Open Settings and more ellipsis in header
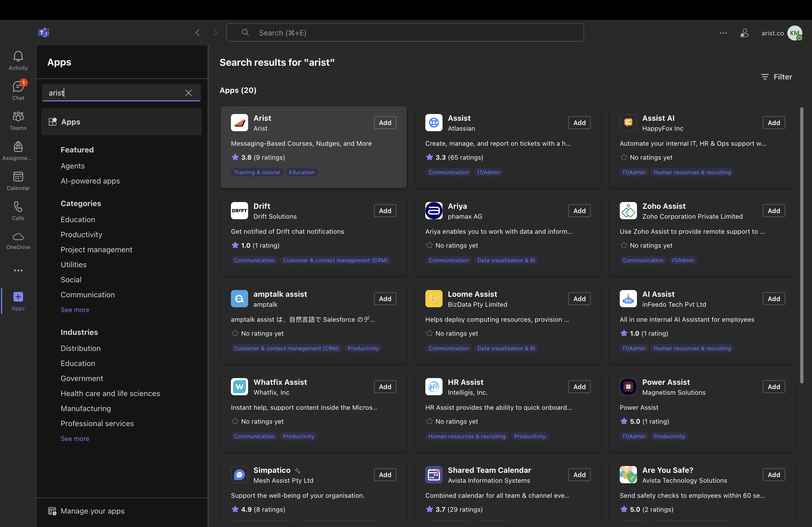812x527 pixels. pyautogui.click(x=723, y=33)
